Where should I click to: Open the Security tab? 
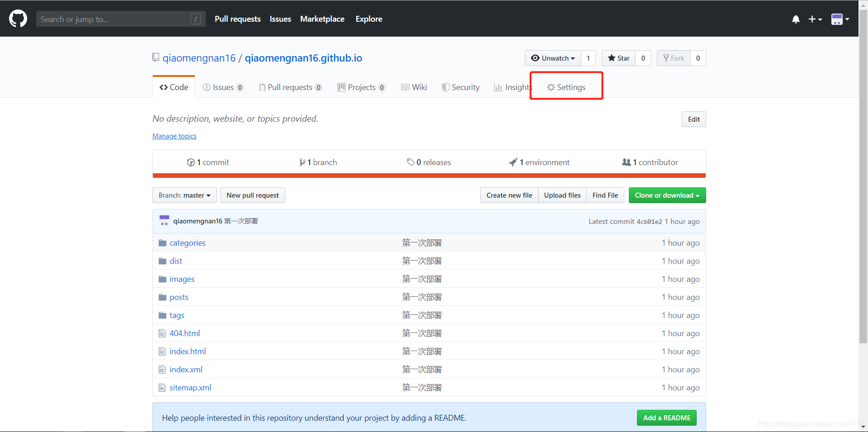pos(461,87)
